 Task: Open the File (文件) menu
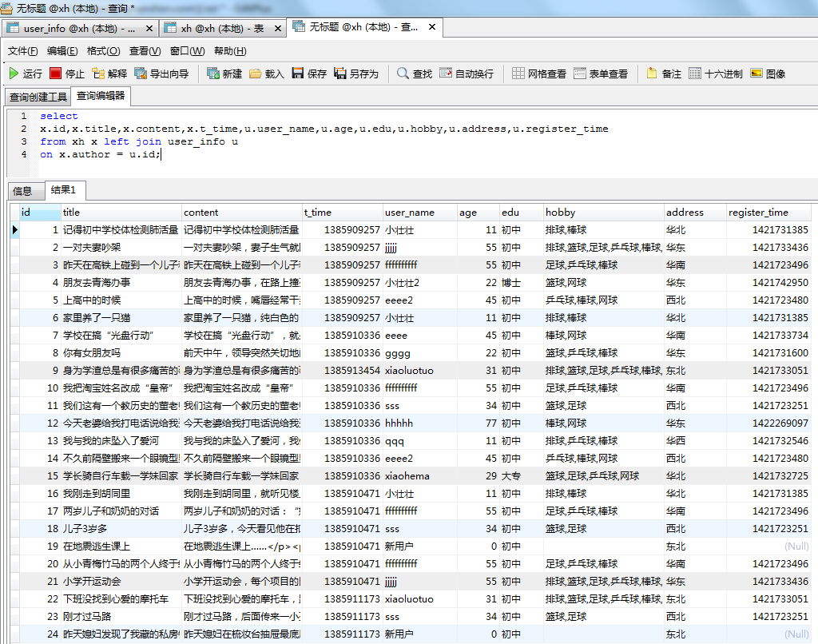(23, 51)
